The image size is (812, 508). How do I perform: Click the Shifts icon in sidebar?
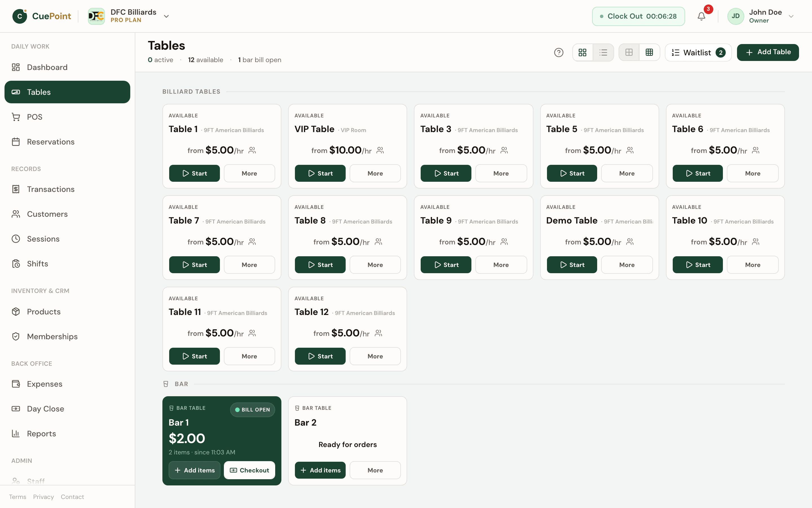[x=16, y=264]
